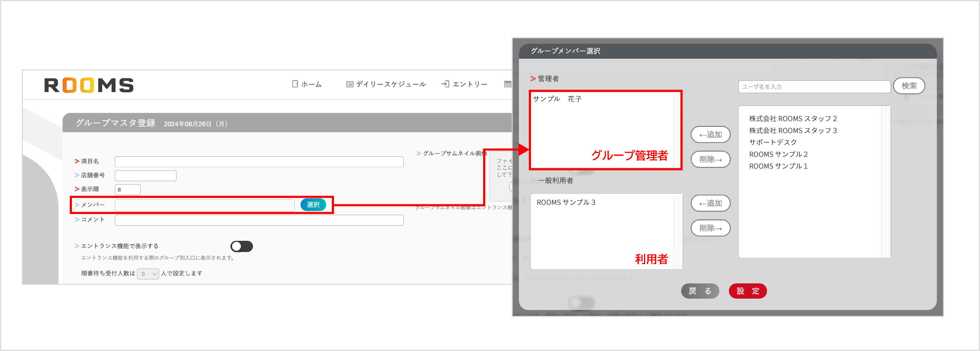Toggle the switch at the bottom of the dialog

581,303
